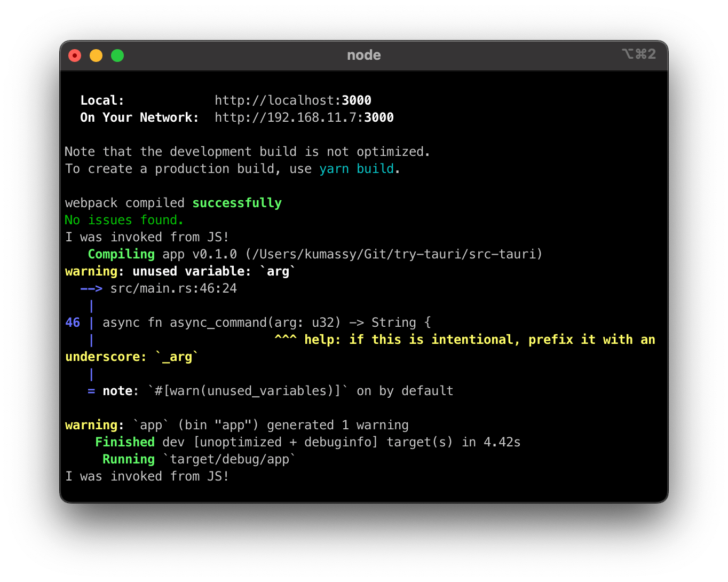Click the src/main.rs:46:24 file reference
This screenshot has width=728, height=582.
(x=173, y=288)
